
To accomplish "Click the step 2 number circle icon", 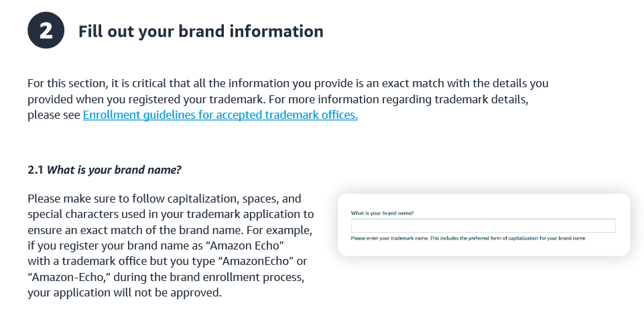I will [46, 30].
